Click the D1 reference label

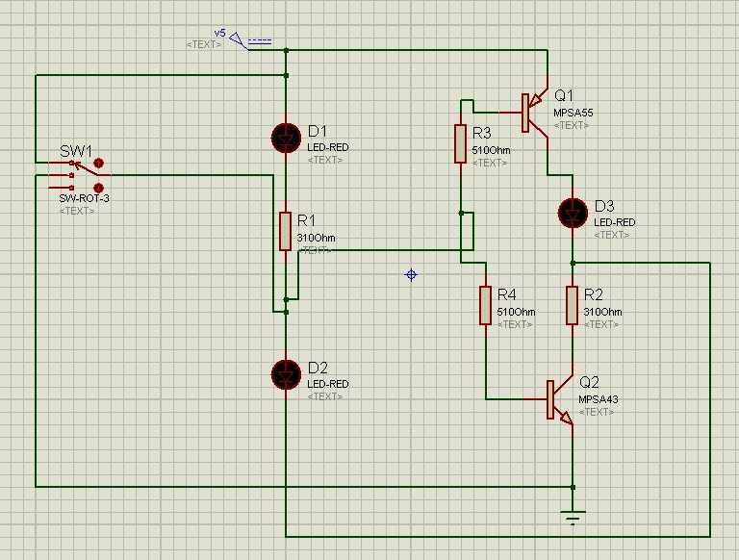pyautogui.click(x=318, y=131)
